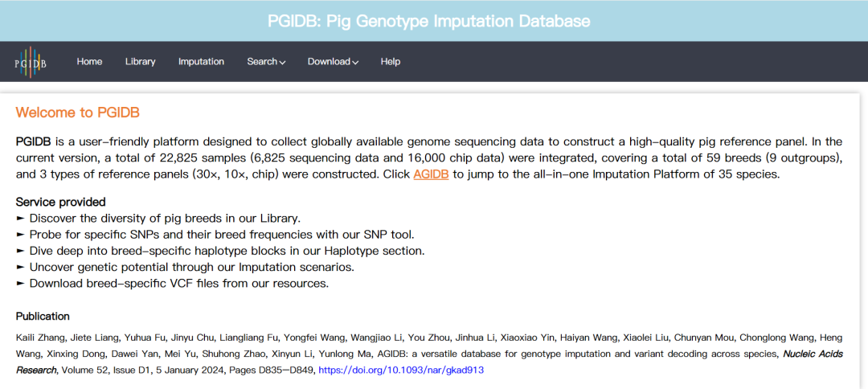Click the Pig Genotype Imputation Database banner title

429,21
